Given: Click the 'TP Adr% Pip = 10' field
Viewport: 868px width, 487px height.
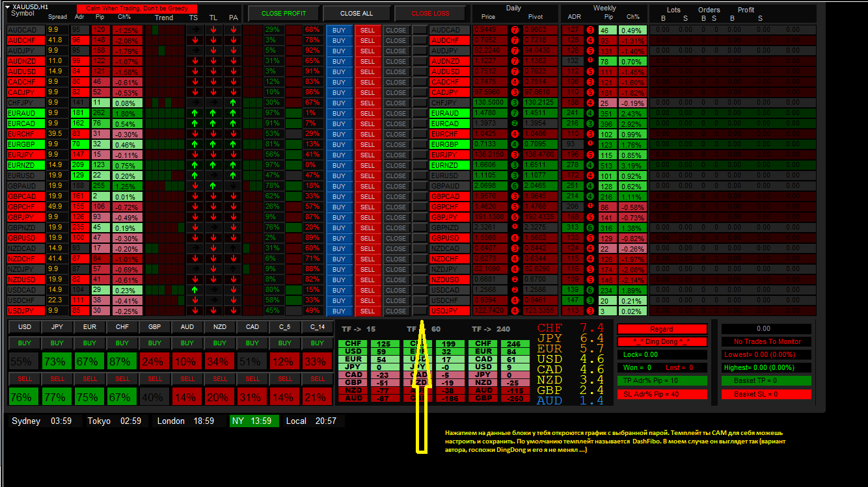Looking at the screenshot, I should pos(662,380).
